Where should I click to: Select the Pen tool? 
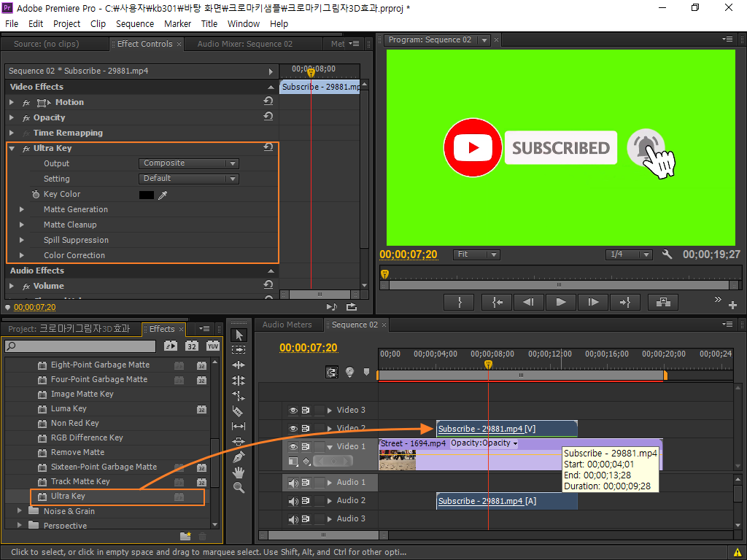point(239,457)
